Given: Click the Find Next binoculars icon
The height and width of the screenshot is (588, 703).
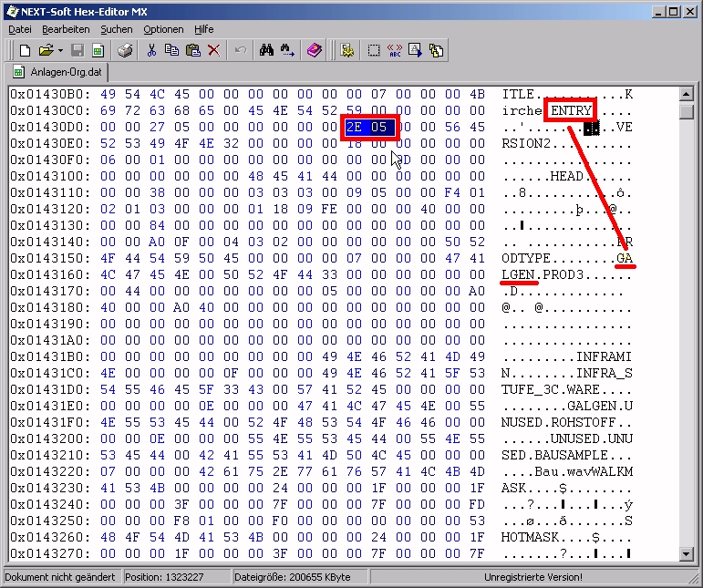Looking at the screenshot, I should [287, 51].
